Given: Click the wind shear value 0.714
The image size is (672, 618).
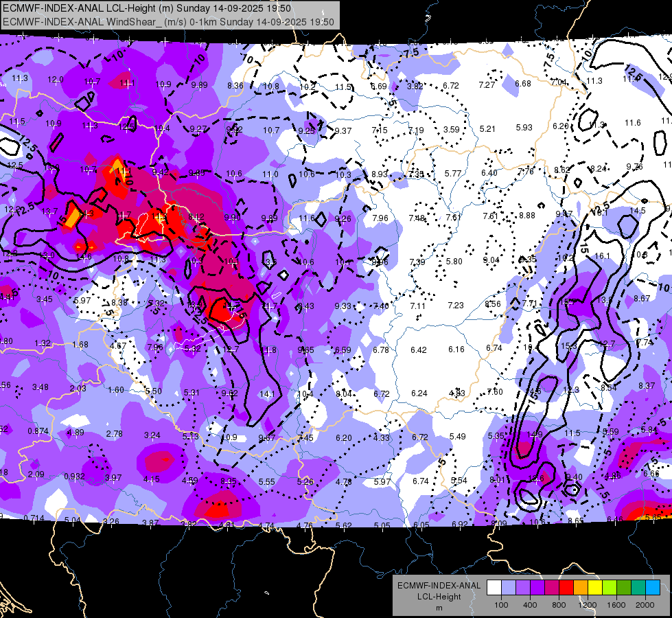Looking at the screenshot, I should (x=34, y=518).
